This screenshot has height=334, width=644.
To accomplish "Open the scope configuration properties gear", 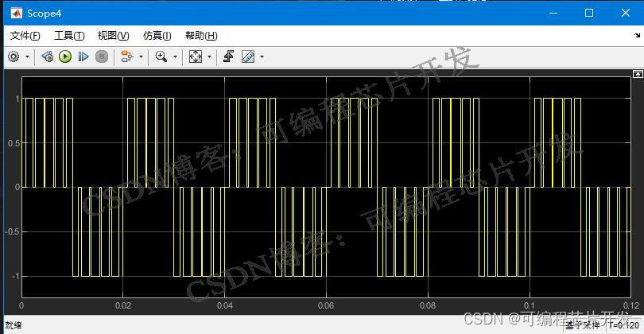I will [x=14, y=56].
